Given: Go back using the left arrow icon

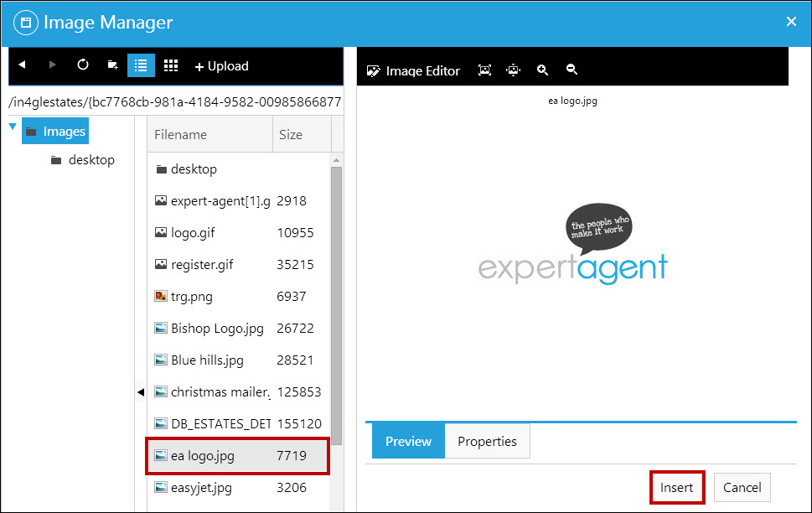Looking at the screenshot, I should pyautogui.click(x=22, y=65).
